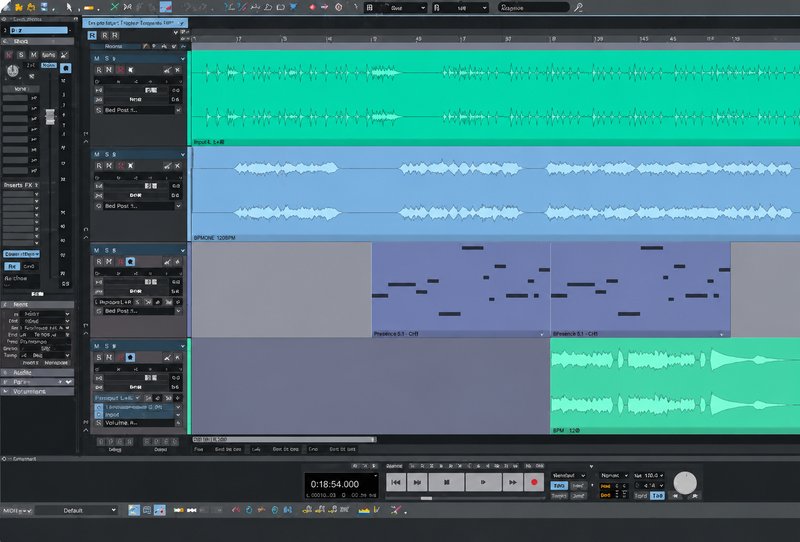Image resolution: width=800 pixels, height=542 pixels.
Task: Select the project tab above the track list
Action: 135,23
